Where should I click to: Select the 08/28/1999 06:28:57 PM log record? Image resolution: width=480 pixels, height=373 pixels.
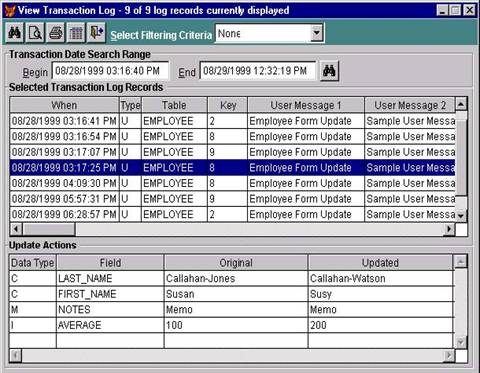click(x=232, y=214)
